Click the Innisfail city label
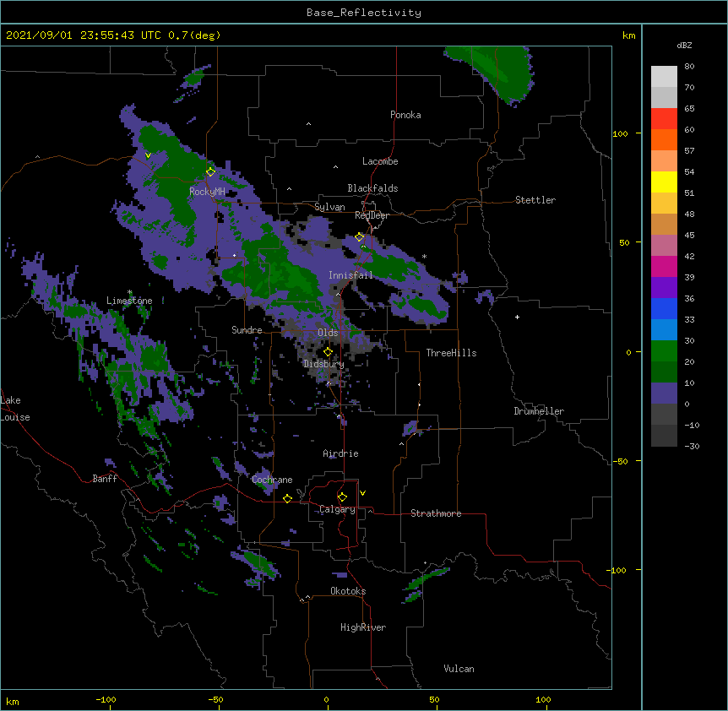The image size is (728, 711). (x=350, y=275)
